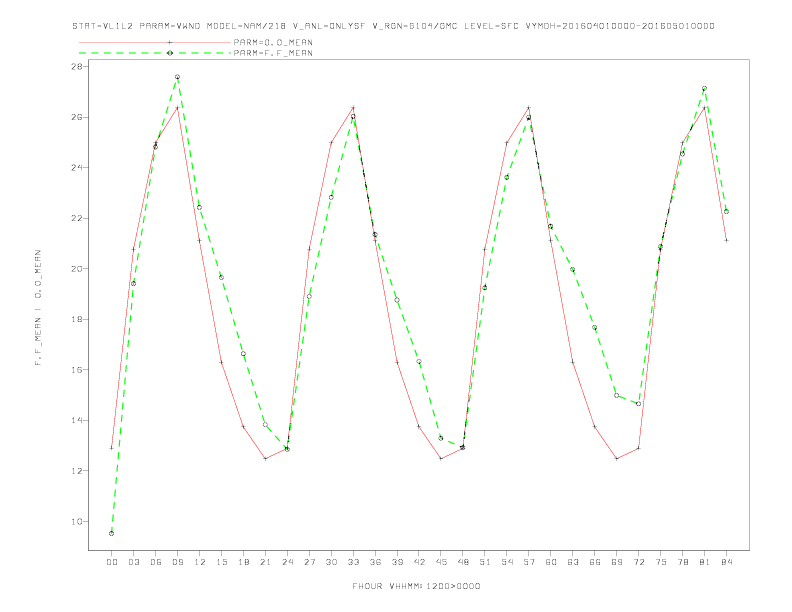Click x-axis forecast hour label 69
The height and width of the screenshot is (612, 792).
coord(617,562)
